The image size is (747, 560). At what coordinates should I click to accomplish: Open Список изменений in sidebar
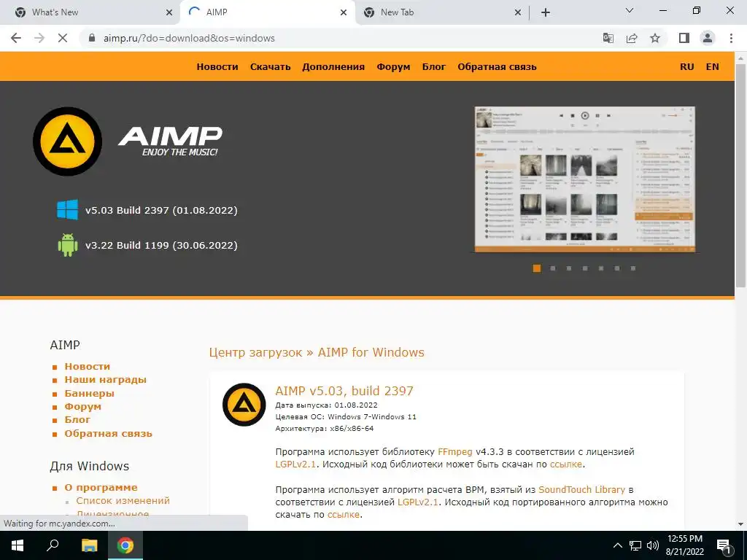[123, 500]
